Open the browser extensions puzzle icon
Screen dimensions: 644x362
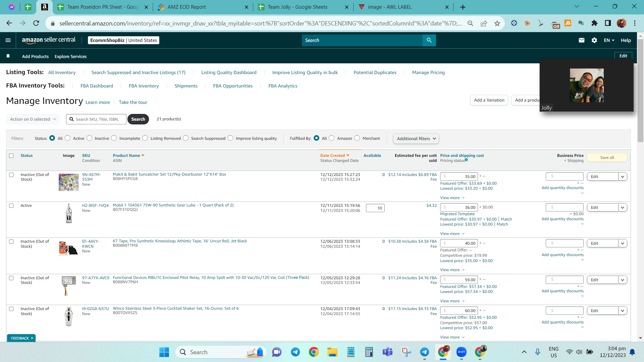(x=594, y=23)
